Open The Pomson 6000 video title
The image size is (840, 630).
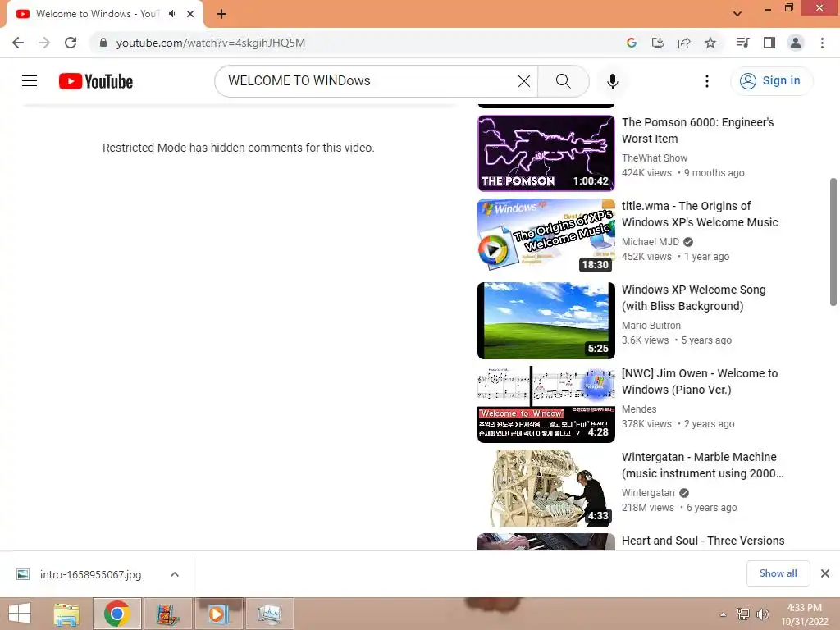coord(697,130)
